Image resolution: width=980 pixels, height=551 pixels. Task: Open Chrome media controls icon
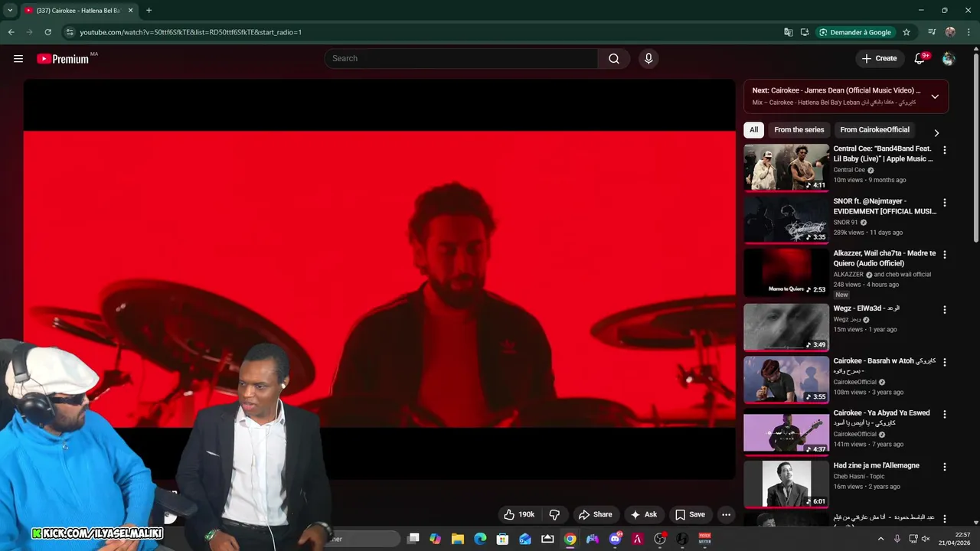pos(932,32)
